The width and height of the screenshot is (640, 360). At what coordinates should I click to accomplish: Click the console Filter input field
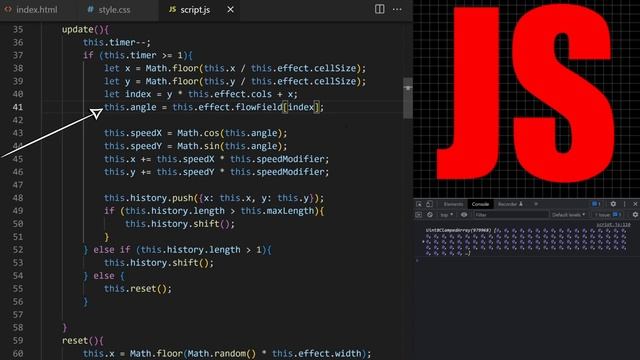pyautogui.click(x=511, y=215)
